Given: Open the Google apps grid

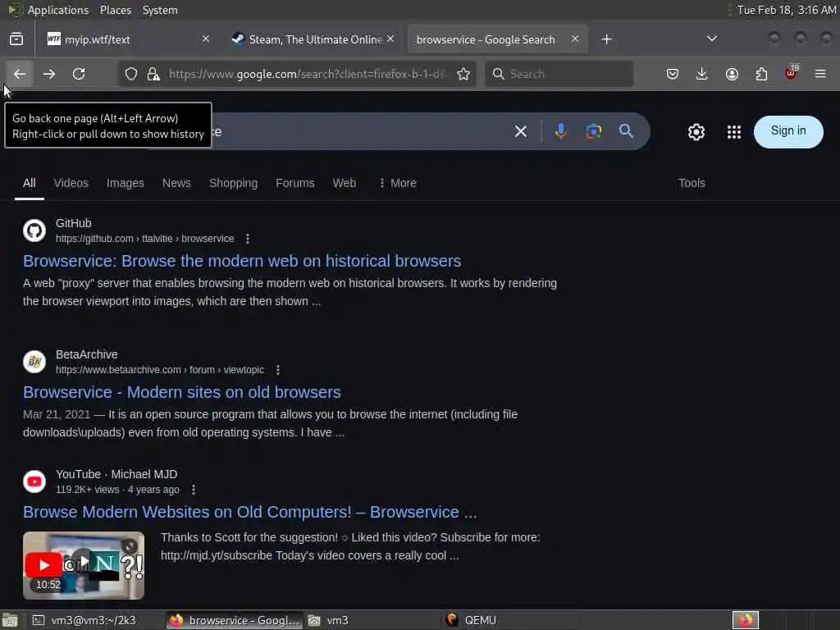Looking at the screenshot, I should click(x=734, y=132).
